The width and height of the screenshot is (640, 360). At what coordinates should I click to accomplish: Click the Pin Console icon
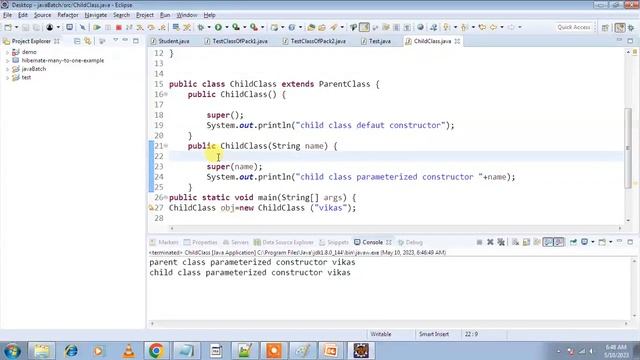click(x=573, y=242)
